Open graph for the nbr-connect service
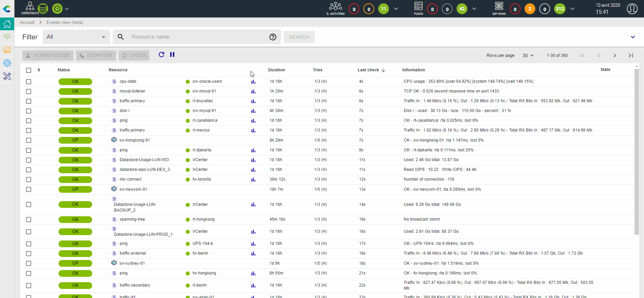The height and width of the screenshot is (298, 644). click(x=253, y=180)
